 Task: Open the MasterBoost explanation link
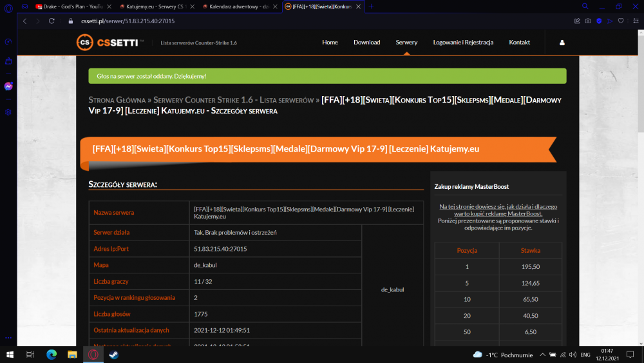[x=498, y=210]
